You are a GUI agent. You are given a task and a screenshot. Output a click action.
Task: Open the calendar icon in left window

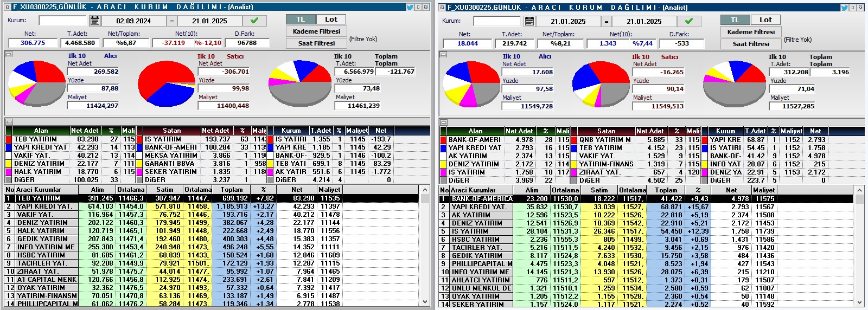click(x=95, y=21)
